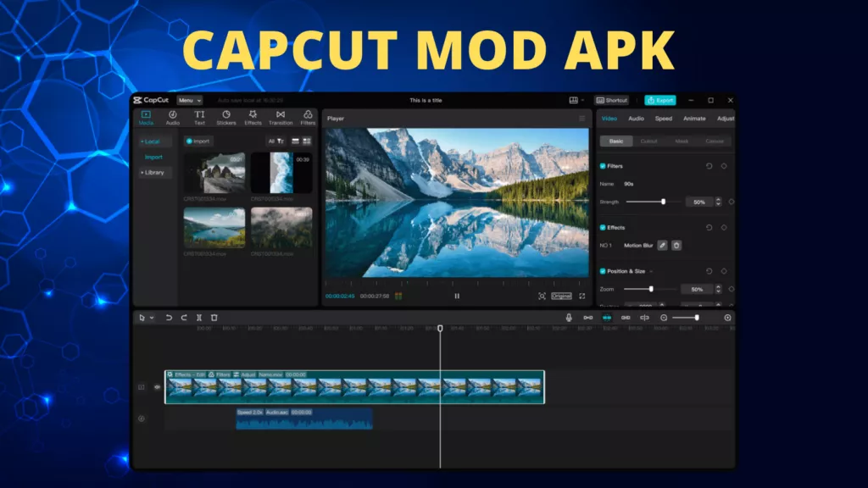Open the Shortcut button
The image size is (868, 488).
tap(612, 100)
